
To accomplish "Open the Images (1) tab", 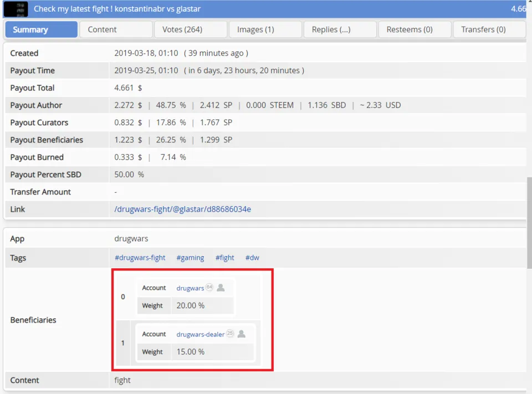I will coord(265,29).
